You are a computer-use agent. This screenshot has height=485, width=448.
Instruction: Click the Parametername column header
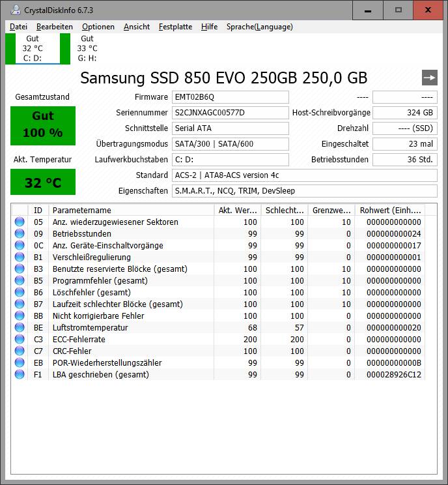(132, 211)
